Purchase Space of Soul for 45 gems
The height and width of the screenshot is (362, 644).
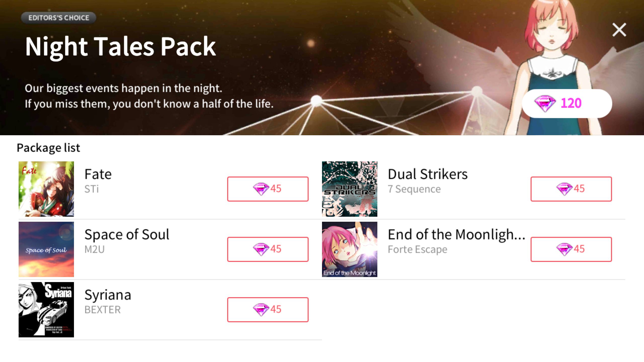(268, 249)
